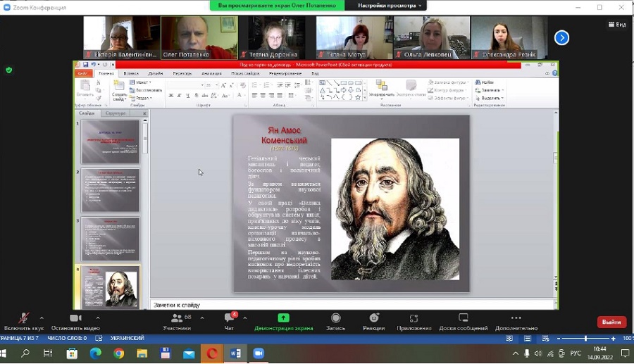Open Доски сообщений whiteboards
The width and height of the screenshot is (634, 364).
click(x=463, y=319)
